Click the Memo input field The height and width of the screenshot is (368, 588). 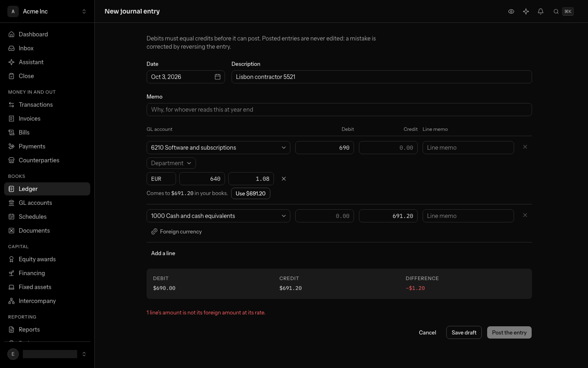coord(339,110)
